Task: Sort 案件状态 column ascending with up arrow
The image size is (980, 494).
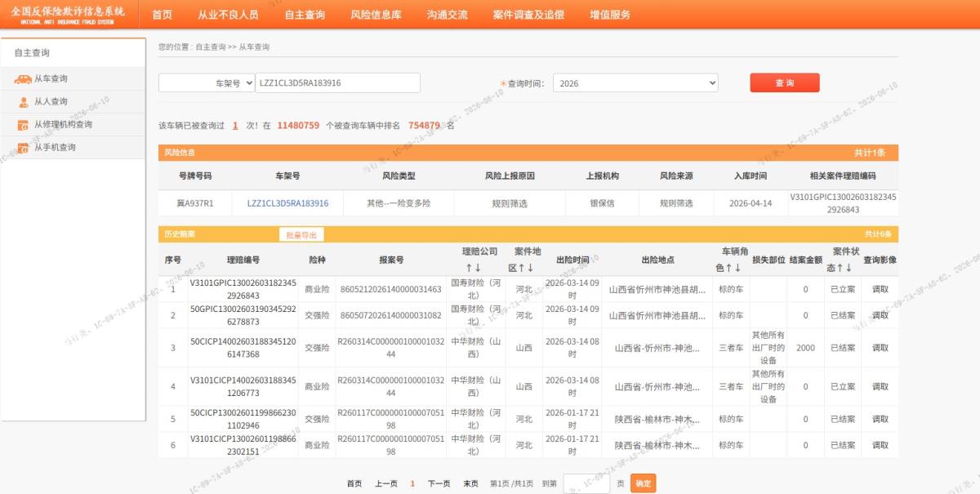Action: (839, 268)
